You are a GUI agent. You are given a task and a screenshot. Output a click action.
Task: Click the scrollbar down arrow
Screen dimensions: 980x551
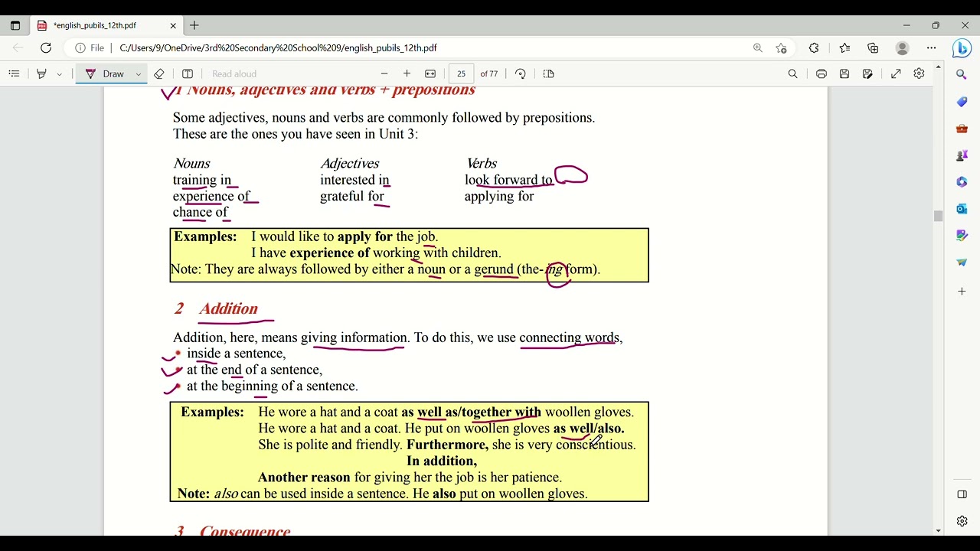click(x=939, y=530)
